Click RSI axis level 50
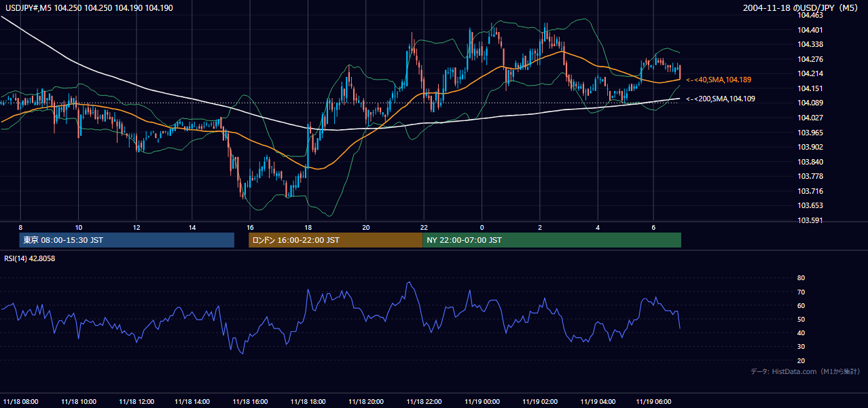Screen dimensions: 868x408 (x=801, y=319)
